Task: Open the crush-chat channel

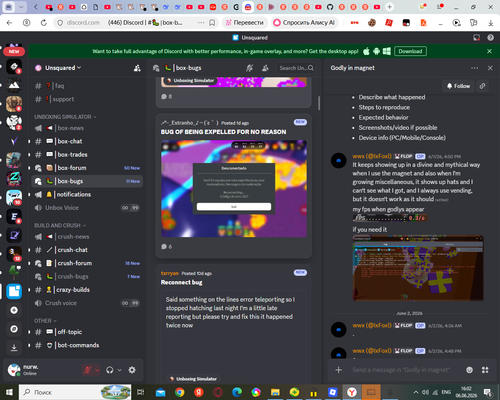Action: click(x=87, y=250)
